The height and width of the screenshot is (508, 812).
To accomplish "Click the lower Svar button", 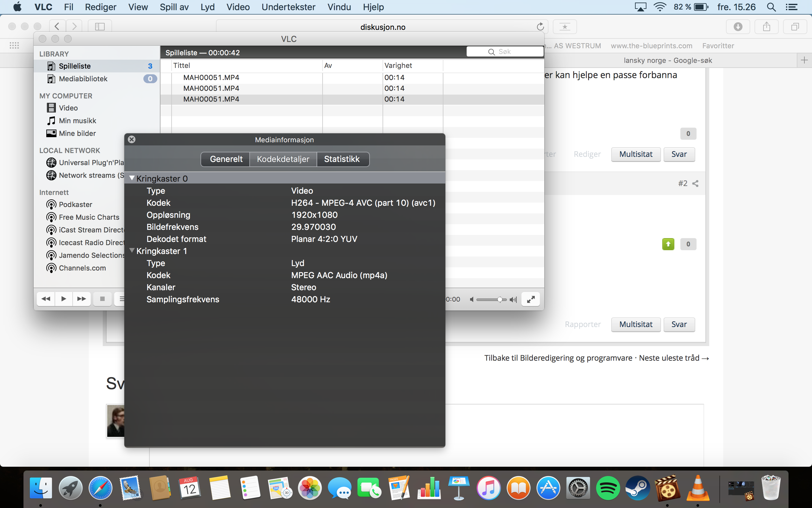I will coord(679,324).
